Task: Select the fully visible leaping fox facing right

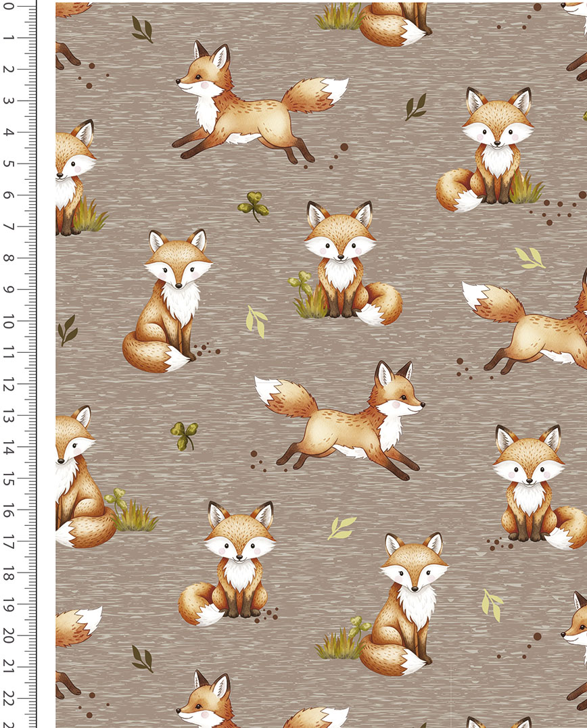Action: [345, 422]
